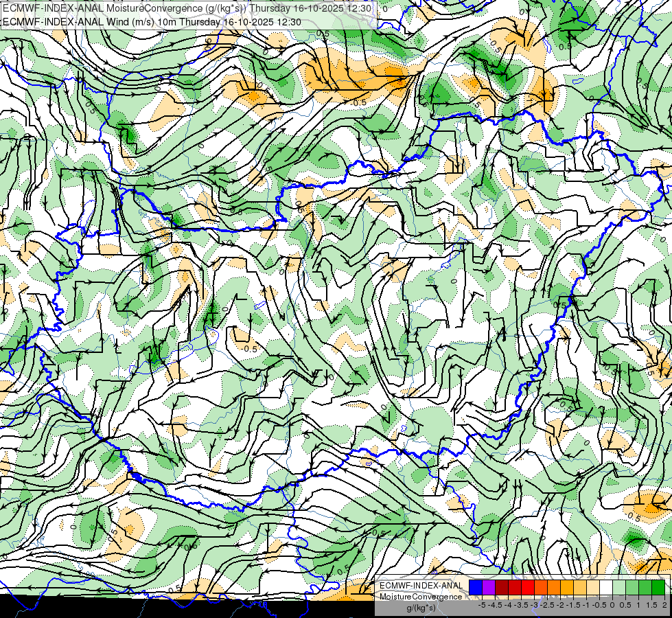This screenshot has width=672, height=618.
Task: Click the '-1' value on legend scale
Action: pyautogui.click(x=586, y=605)
